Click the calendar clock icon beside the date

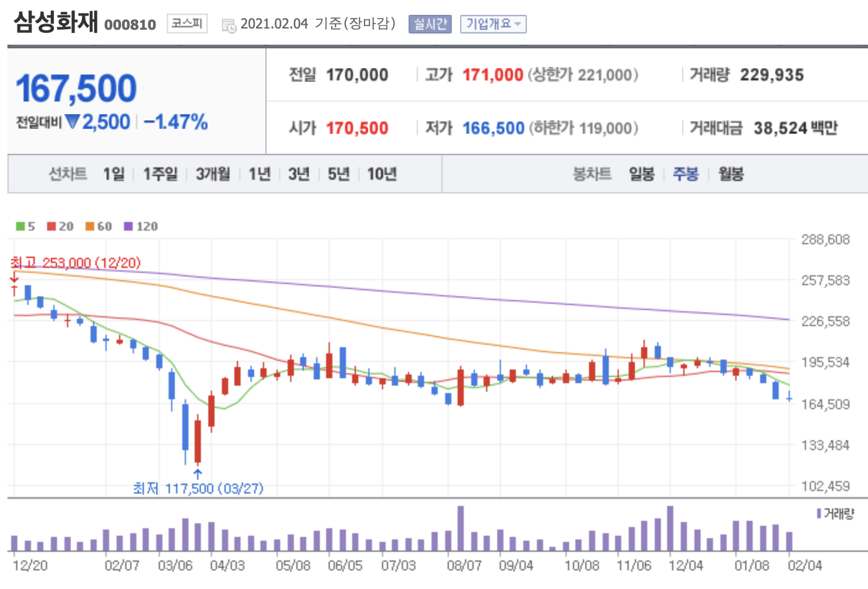point(229,25)
